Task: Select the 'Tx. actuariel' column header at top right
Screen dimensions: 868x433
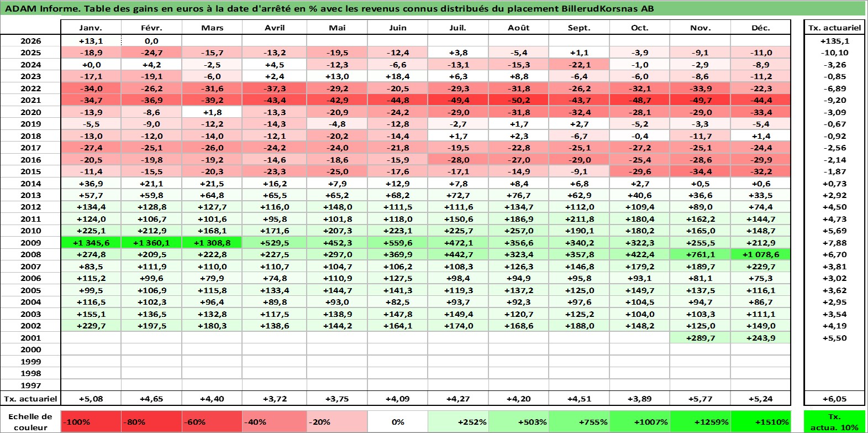Action: coord(834,28)
